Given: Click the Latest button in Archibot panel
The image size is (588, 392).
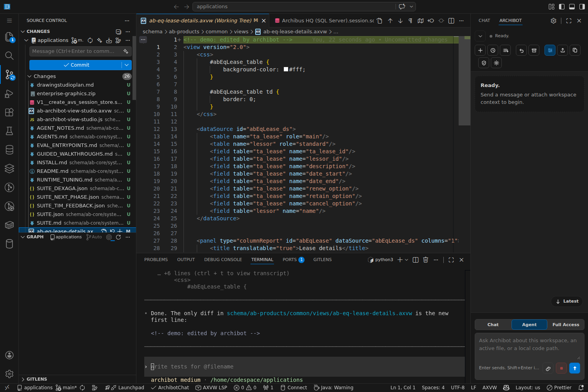Looking at the screenshot, I should [x=567, y=301].
